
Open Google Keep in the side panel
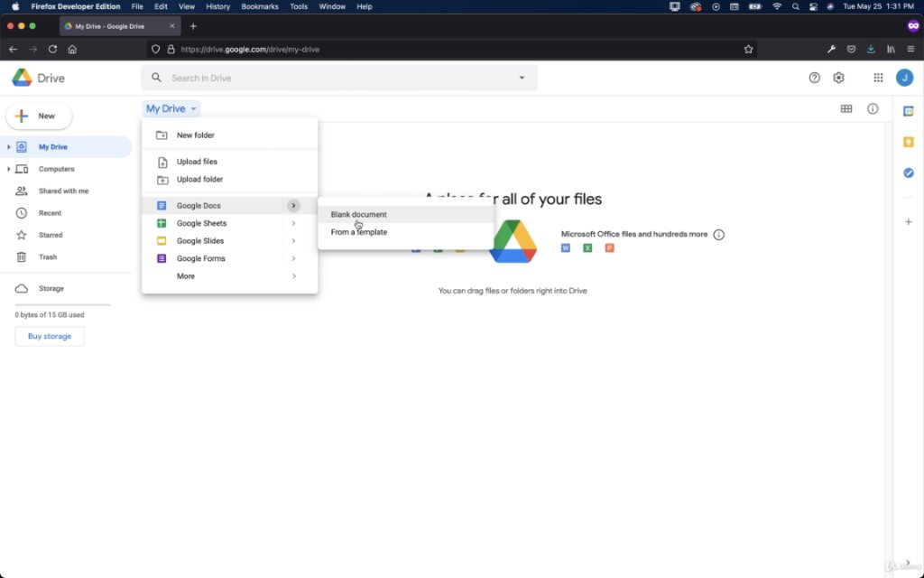pos(909,142)
